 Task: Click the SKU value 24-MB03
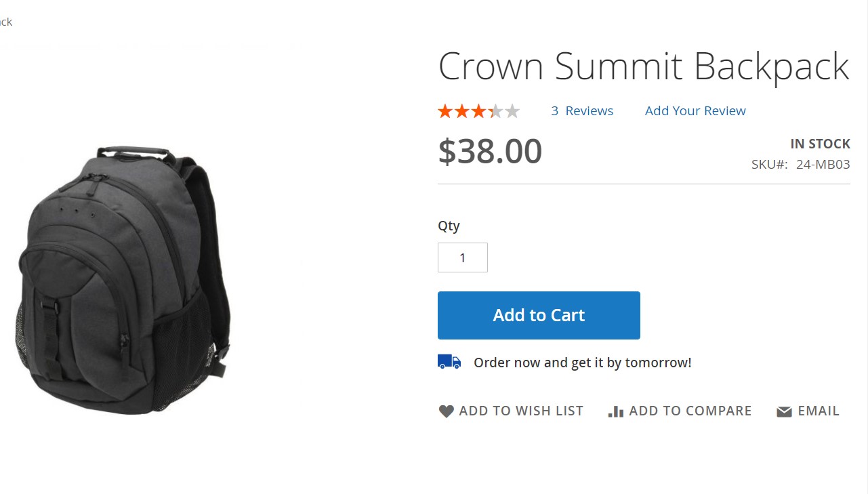pyautogui.click(x=823, y=164)
